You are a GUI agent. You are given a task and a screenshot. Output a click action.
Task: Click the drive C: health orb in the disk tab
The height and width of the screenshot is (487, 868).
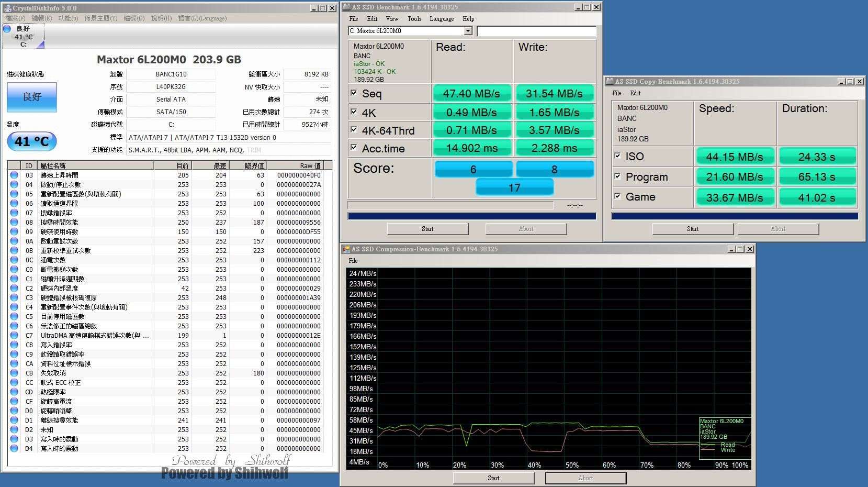(x=7, y=29)
